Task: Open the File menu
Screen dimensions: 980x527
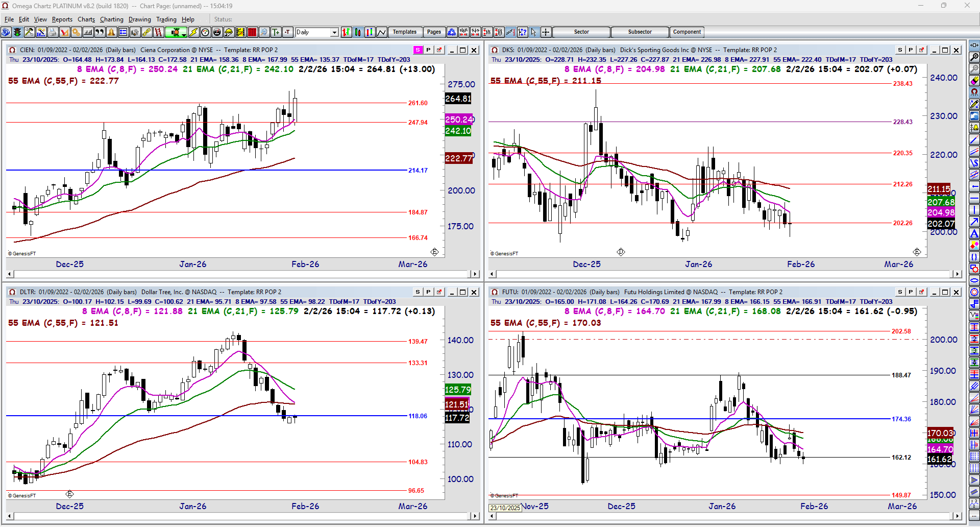Action: tap(9, 19)
